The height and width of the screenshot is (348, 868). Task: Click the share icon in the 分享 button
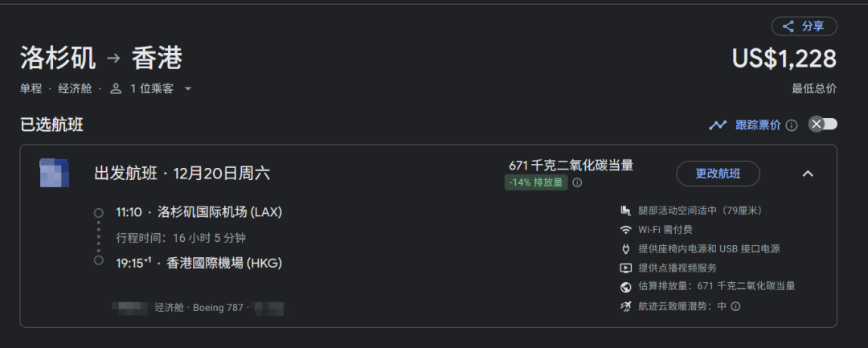pos(788,27)
